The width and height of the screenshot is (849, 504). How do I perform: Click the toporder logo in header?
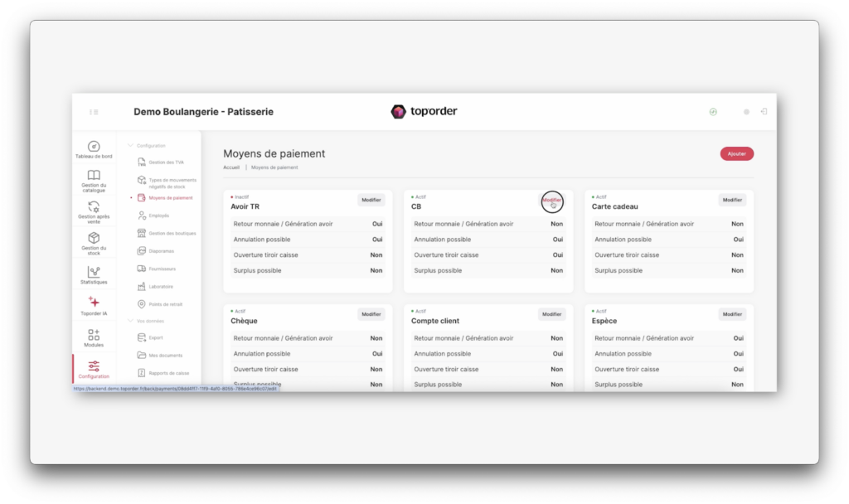tap(424, 112)
